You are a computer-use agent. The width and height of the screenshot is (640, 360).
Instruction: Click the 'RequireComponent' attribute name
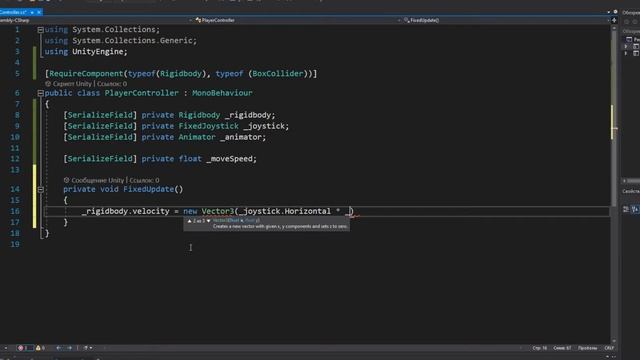point(86,74)
